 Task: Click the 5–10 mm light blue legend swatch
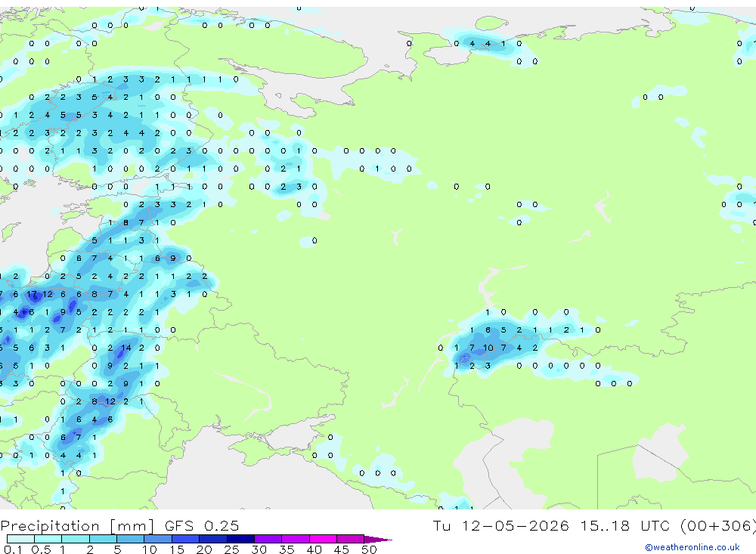coord(131,539)
